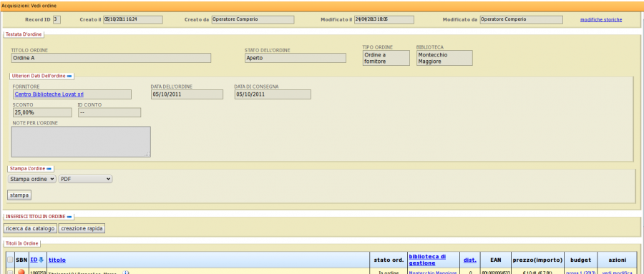Open the Stampa ordine dropdown
This screenshot has width=644, height=274.
point(32,179)
